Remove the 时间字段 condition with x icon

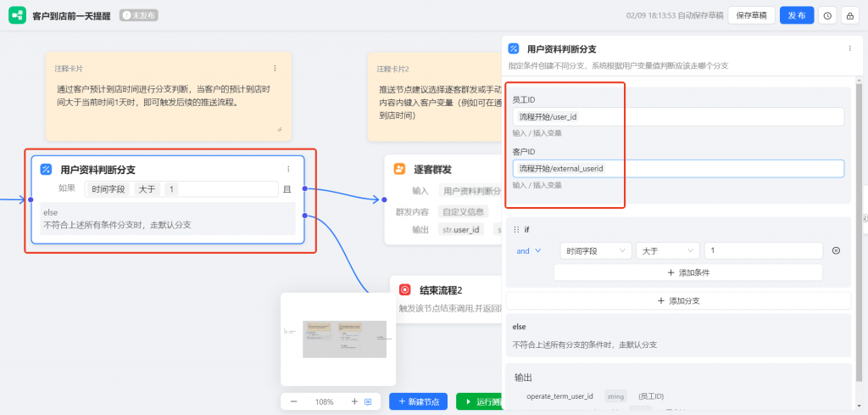(836, 250)
